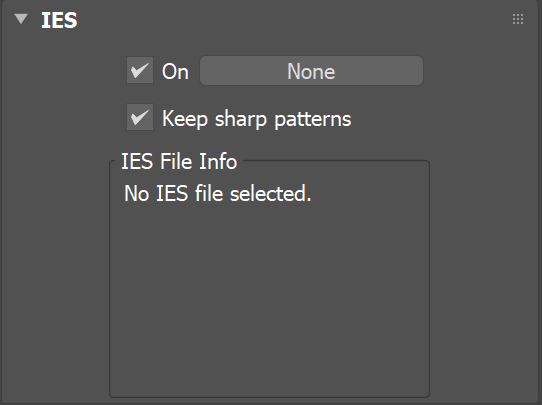The image size is (542, 405).
Task: Click the IES rollout header bar background
Action: point(294,20)
